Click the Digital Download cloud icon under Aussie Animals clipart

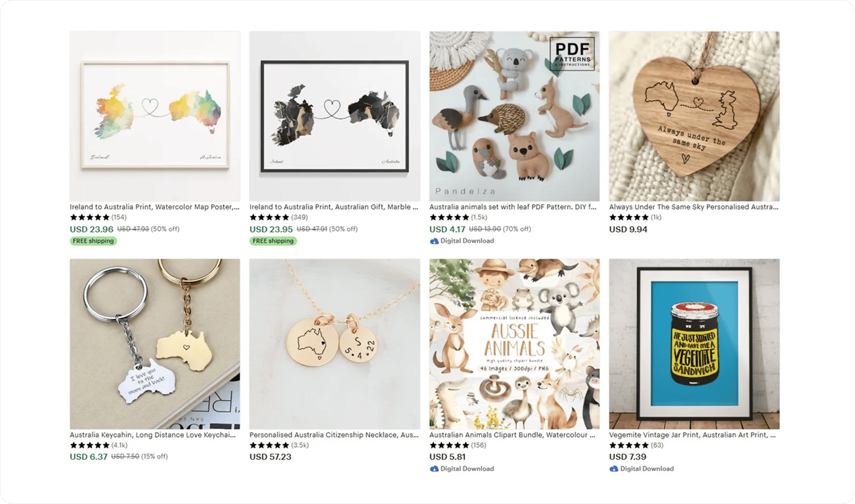434,469
